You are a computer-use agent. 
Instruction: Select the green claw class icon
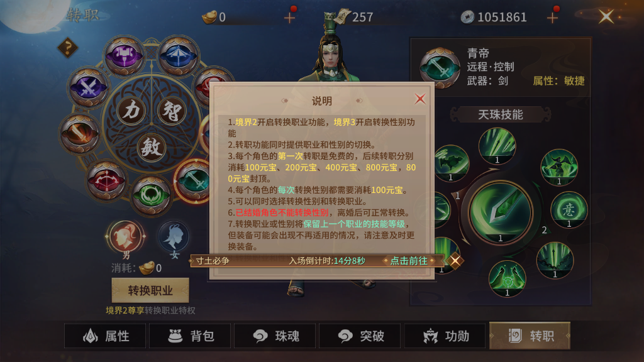[x=151, y=195]
